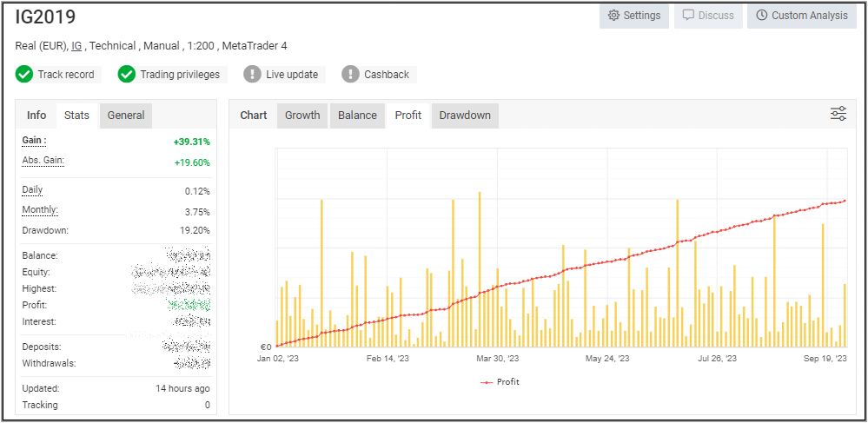
Task: Switch to the Stats tab
Action: [x=76, y=116]
